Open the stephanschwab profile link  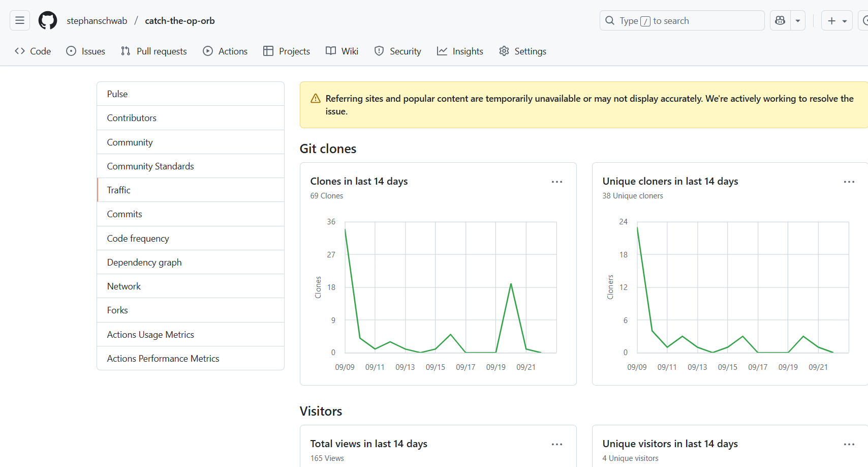pos(97,21)
